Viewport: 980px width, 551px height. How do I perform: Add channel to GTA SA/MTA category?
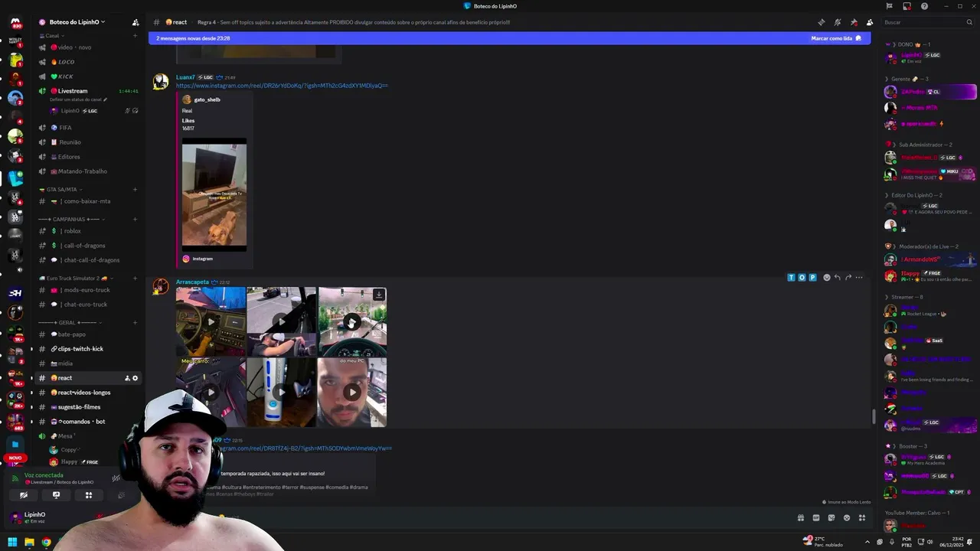coord(135,189)
